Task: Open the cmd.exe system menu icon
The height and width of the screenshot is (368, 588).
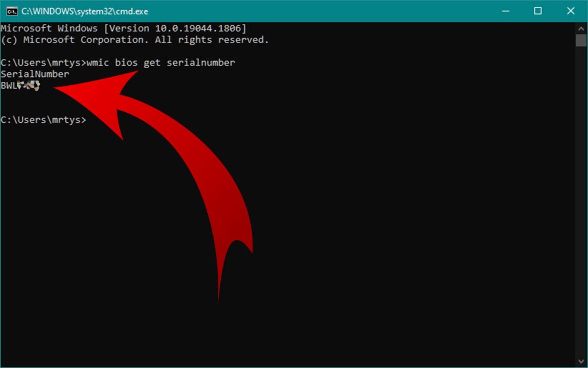Action: (x=12, y=11)
